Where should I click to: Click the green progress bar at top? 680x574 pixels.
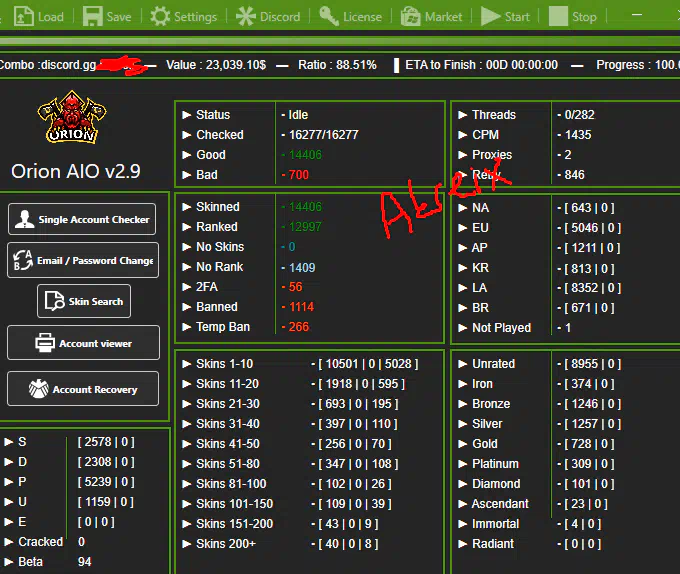[340, 41]
